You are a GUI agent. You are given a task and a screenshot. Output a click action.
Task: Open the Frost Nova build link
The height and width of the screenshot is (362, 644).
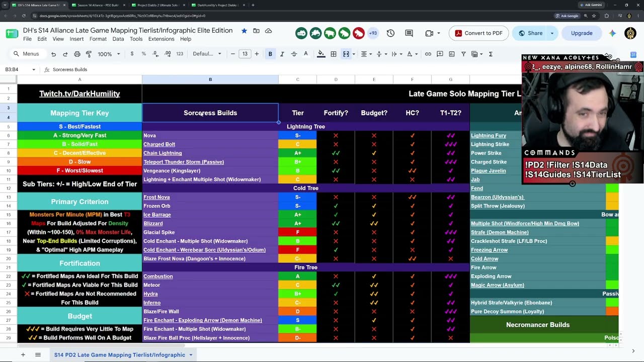coord(156,197)
